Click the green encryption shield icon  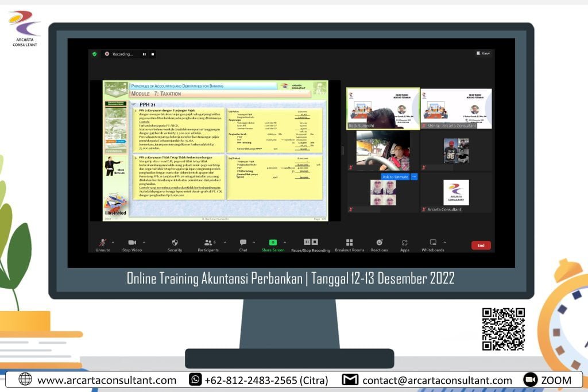[x=95, y=54]
